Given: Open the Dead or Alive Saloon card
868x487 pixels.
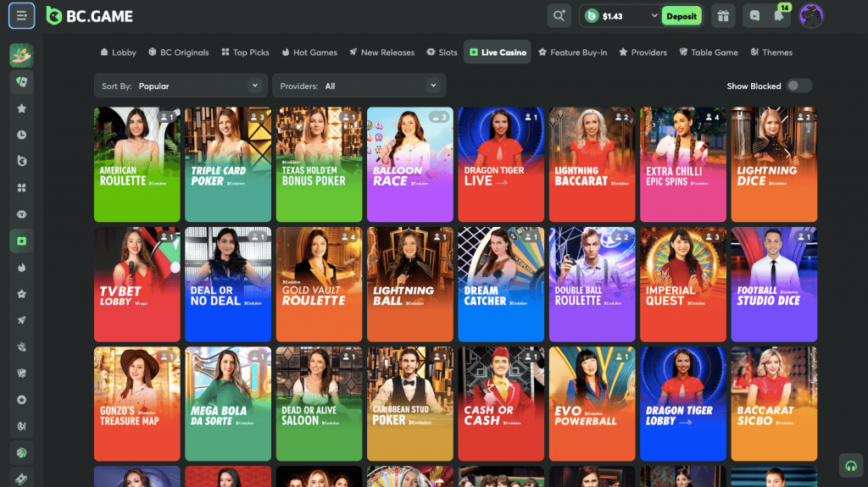Looking at the screenshot, I should tap(319, 404).
